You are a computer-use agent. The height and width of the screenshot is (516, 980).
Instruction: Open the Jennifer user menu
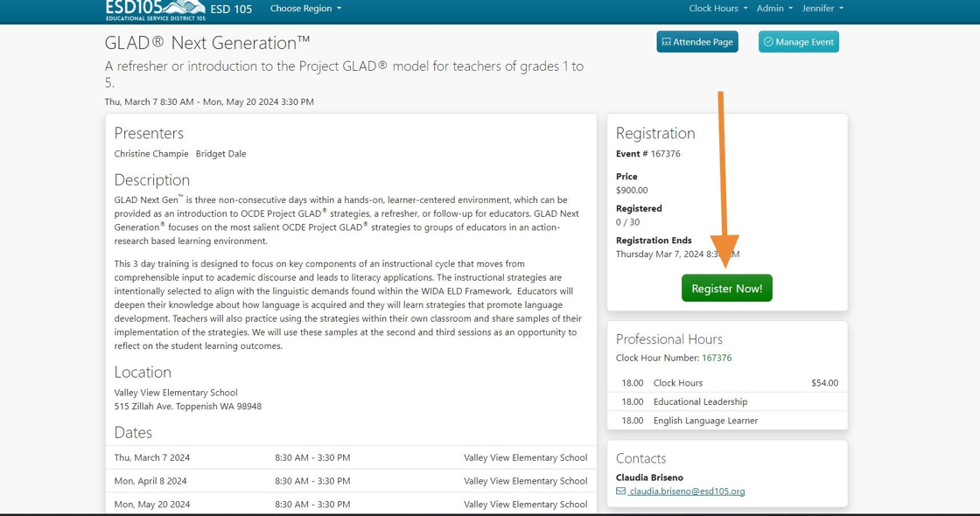[822, 8]
